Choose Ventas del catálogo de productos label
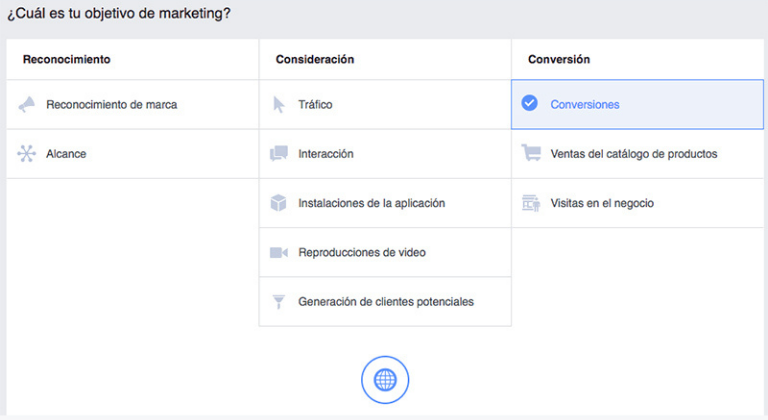768x420 pixels. coord(633,154)
